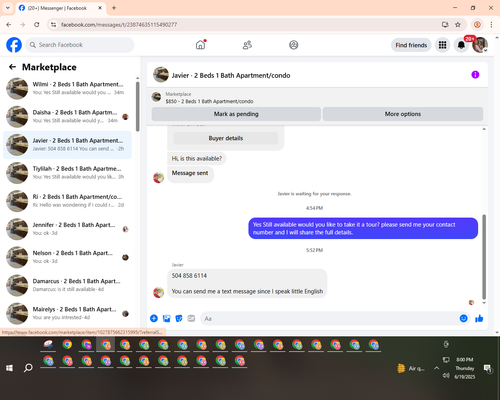
Task: Go to the Home feed icon
Action: (200, 45)
